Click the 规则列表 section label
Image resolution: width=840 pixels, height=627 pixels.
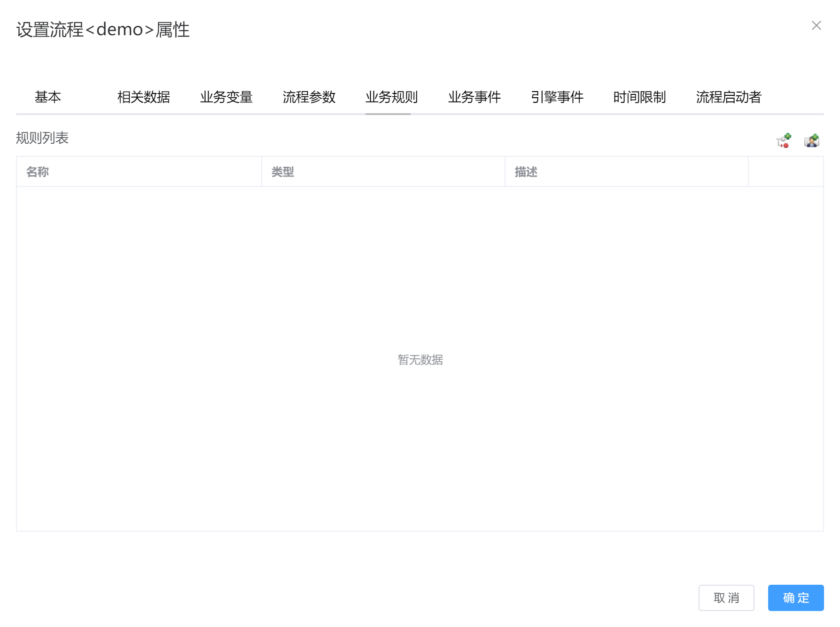tap(42, 138)
